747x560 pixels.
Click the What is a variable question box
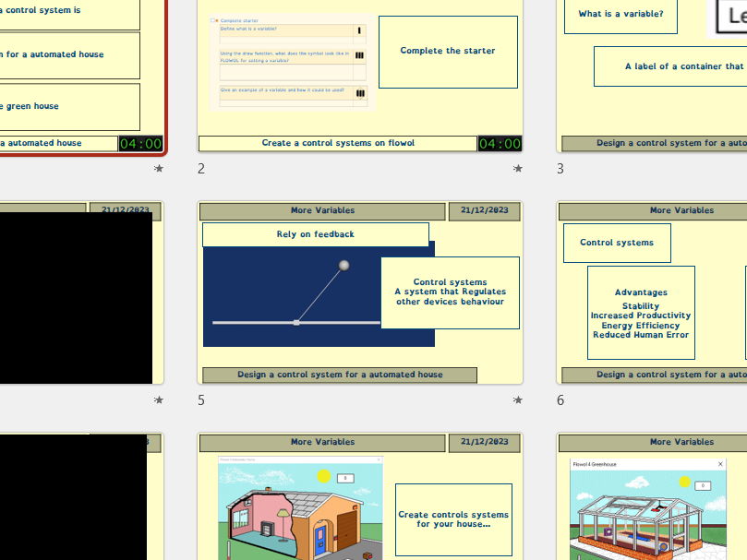[x=620, y=13]
